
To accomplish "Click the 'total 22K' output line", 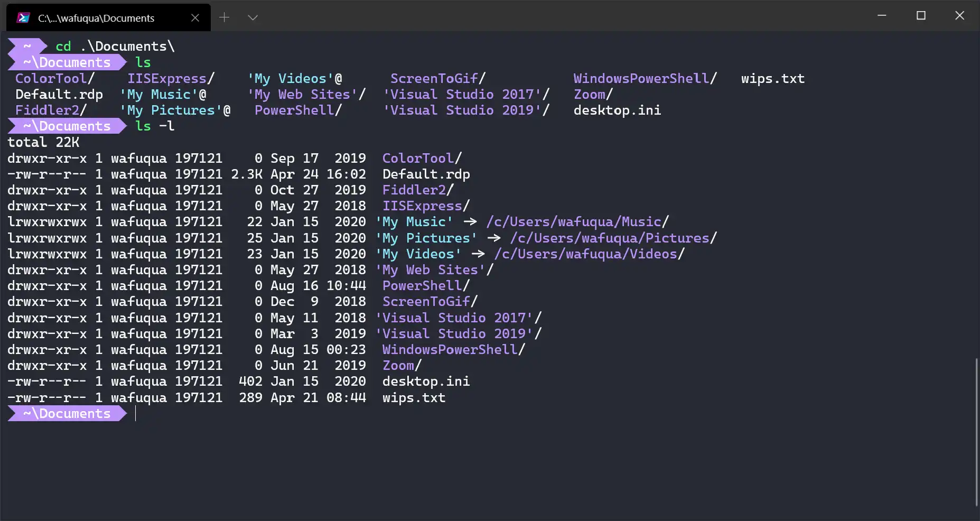I will pyautogui.click(x=44, y=142).
